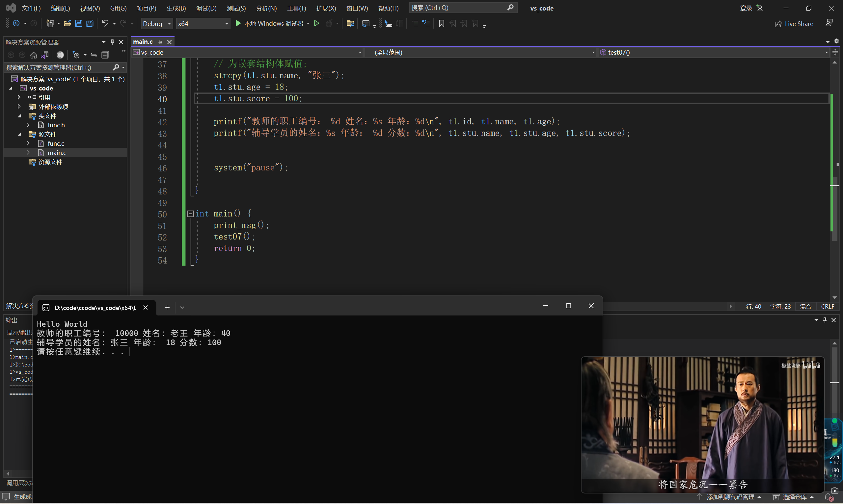The width and height of the screenshot is (843, 504).
Task: Toggle sync with active document icon
Action: click(x=94, y=55)
